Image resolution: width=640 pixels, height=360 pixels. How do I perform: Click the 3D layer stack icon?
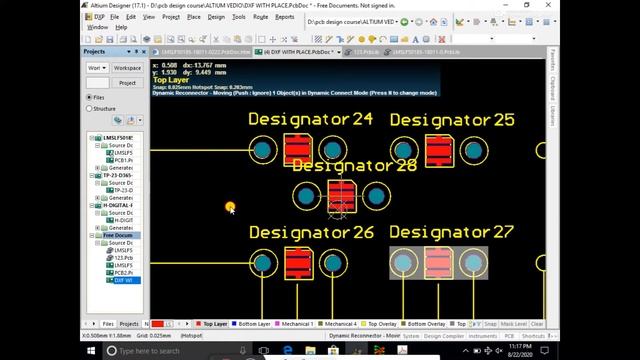click(x=147, y=40)
